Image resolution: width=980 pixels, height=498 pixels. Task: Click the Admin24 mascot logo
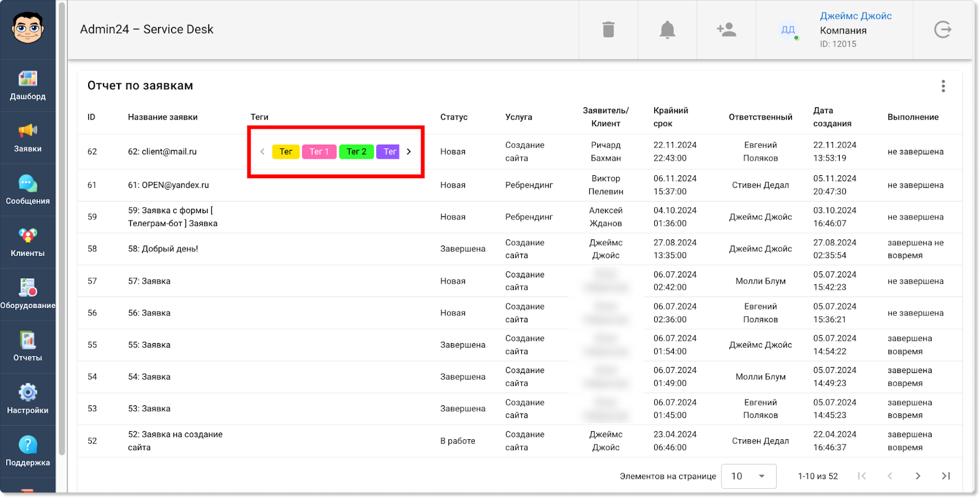[28, 28]
